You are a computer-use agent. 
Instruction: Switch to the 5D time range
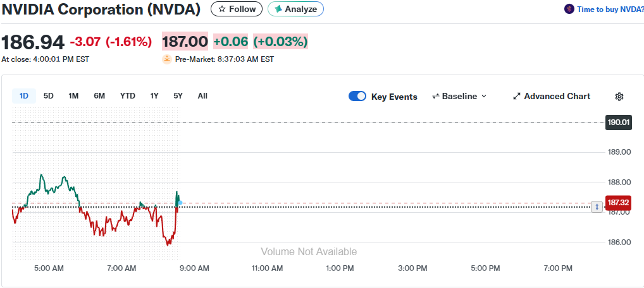(x=49, y=96)
